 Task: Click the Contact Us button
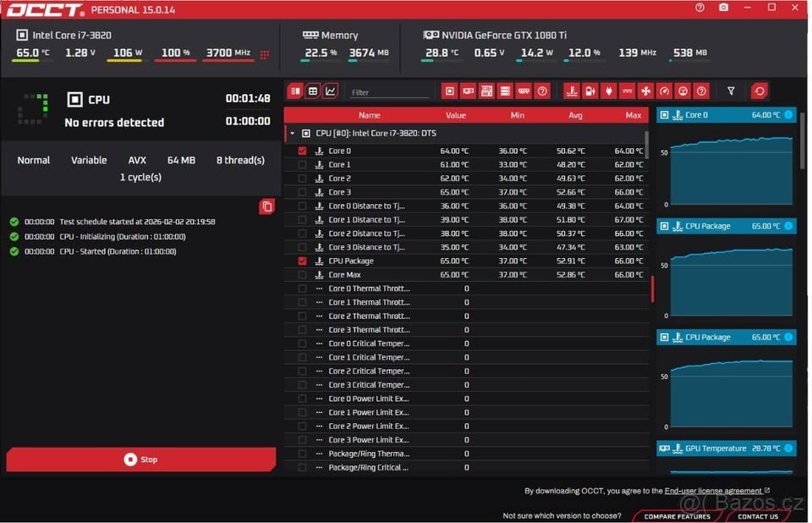click(x=758, y=516)
